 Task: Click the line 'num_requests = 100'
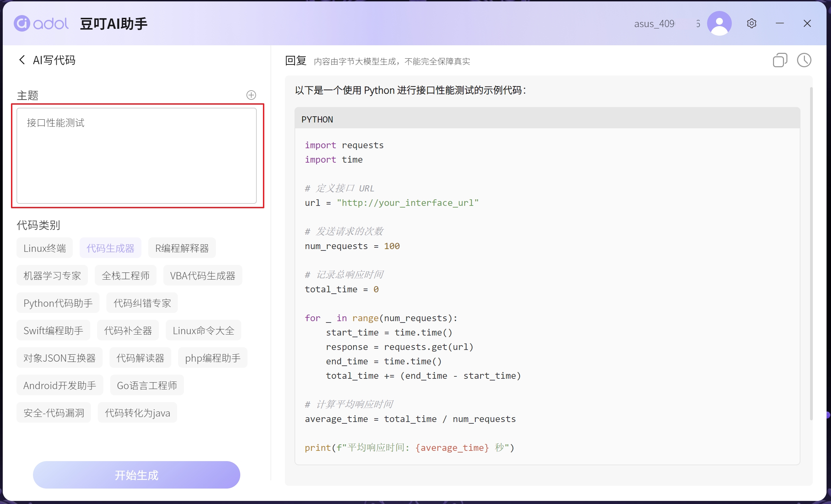pos(352,246)
